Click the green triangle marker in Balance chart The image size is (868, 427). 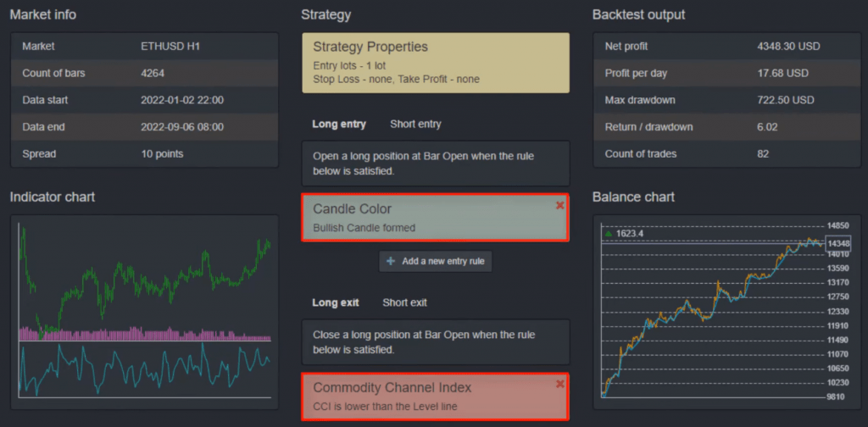(x=608, y=233)
